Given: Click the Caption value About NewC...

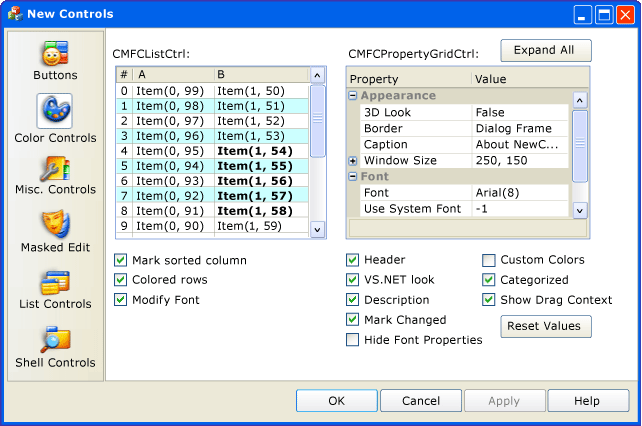Looking at the screenshot, I should (520, 144).
